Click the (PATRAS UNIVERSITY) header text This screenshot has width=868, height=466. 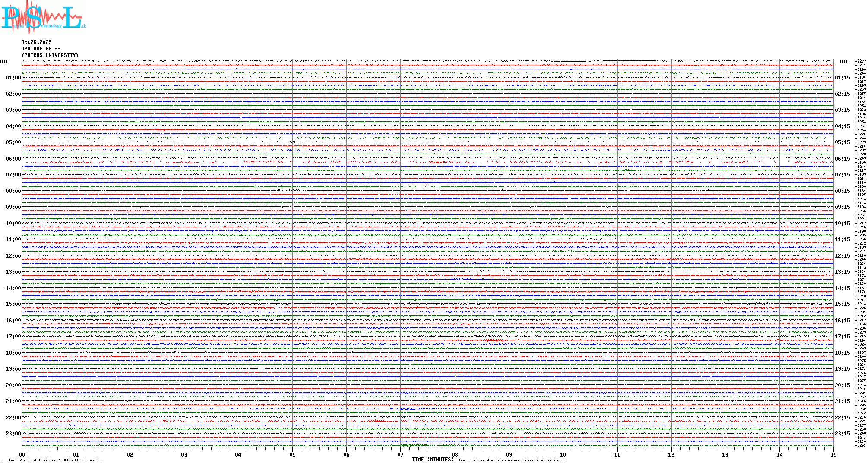(50, 55)
